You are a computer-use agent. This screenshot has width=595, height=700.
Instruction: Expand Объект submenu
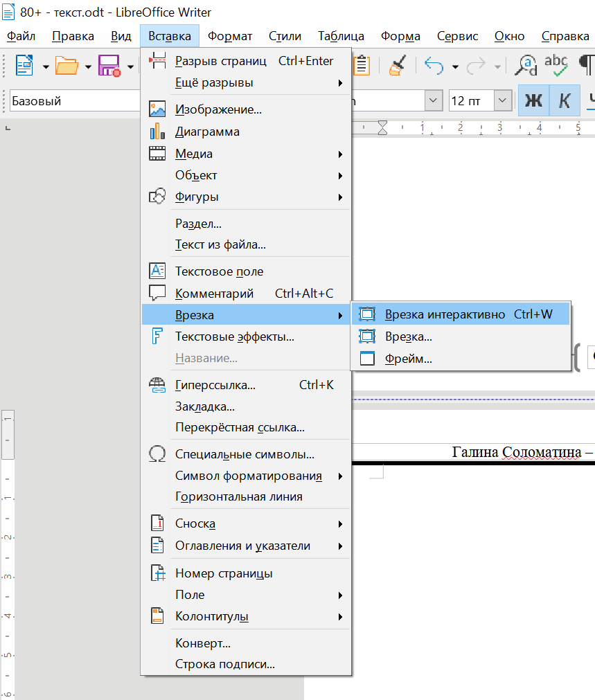point(246,175)
